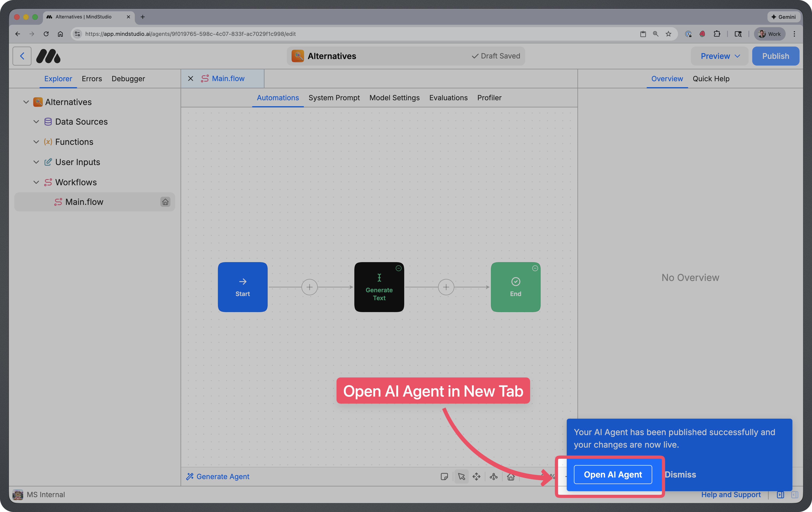Open the Preview dropdown
This screenshot has height=512, width=812.
point(720,56)
